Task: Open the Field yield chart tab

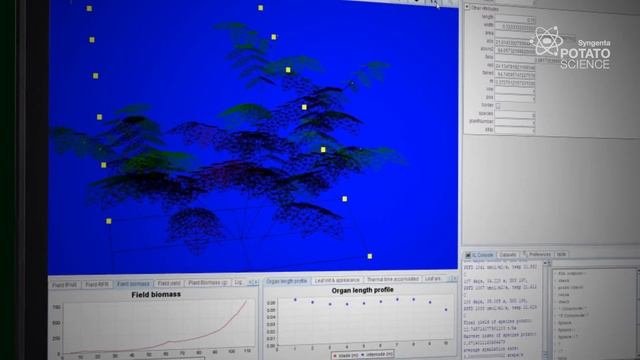Action: click(x=169, y=283)
